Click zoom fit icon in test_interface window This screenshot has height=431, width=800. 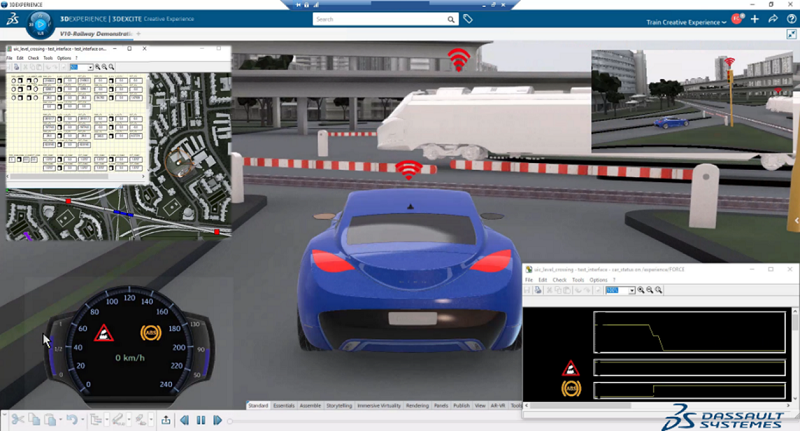(111, 67)
